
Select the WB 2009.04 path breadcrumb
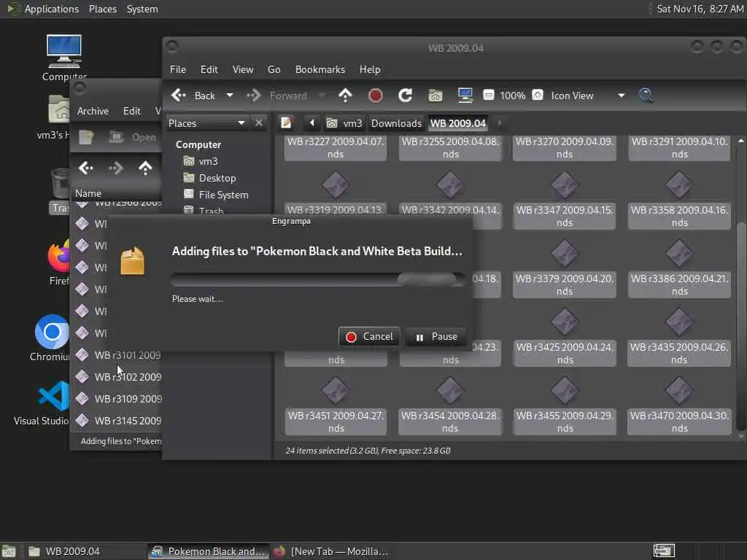coord(458,123)
